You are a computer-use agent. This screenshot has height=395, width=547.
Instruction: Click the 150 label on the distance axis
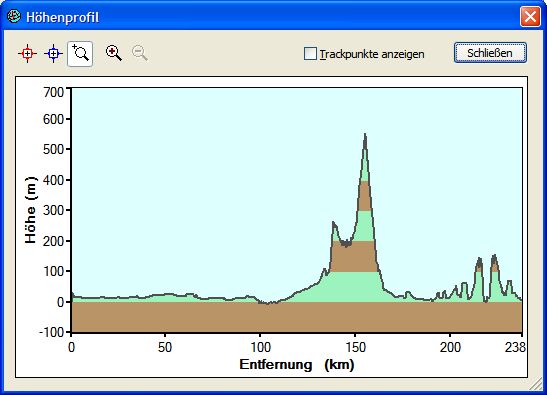pyautogui.click(x=355, y=347)
